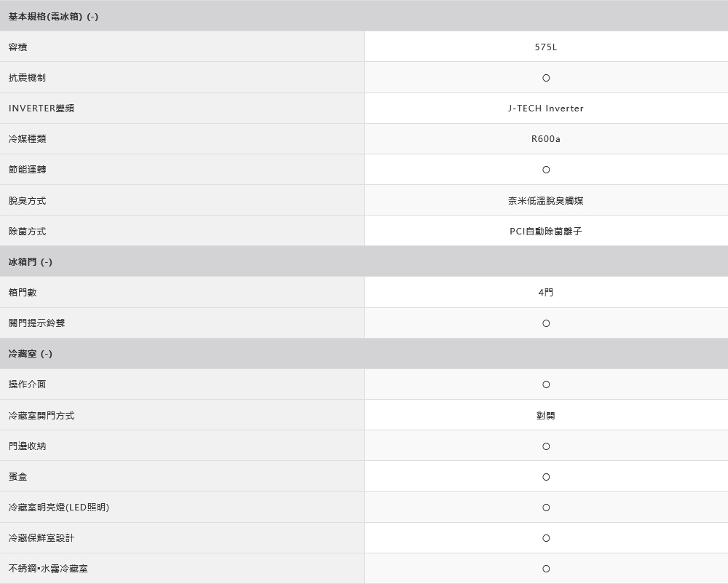Click the circle for 冷藏室明亮燈(LED照明)
The width and height of the screenshot is (728, 584).
[546, 508]
